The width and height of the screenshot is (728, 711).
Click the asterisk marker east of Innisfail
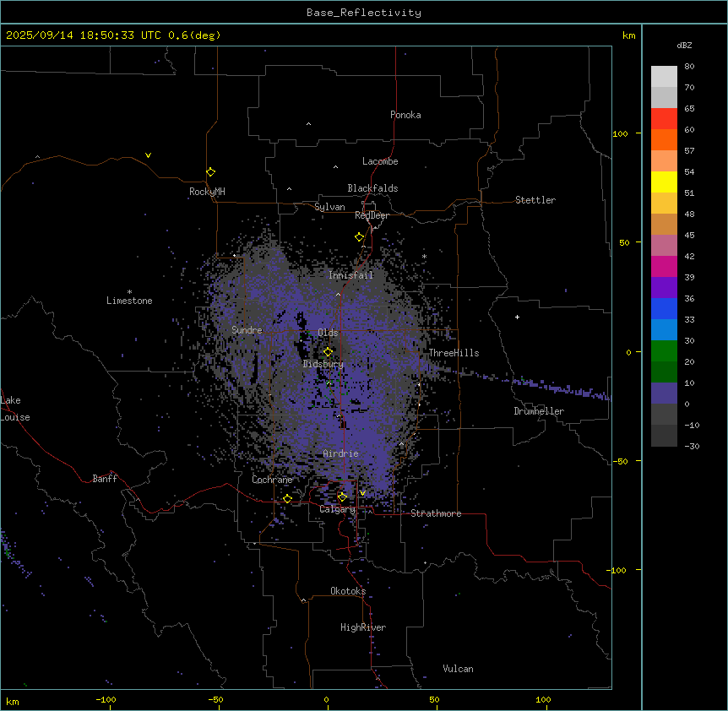[424, 256]
